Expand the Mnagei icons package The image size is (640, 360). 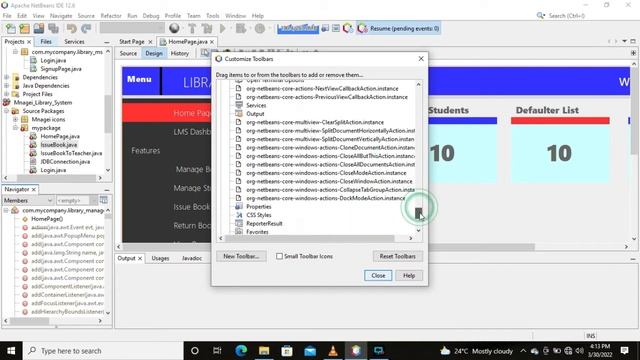click(x=16, y=120)
